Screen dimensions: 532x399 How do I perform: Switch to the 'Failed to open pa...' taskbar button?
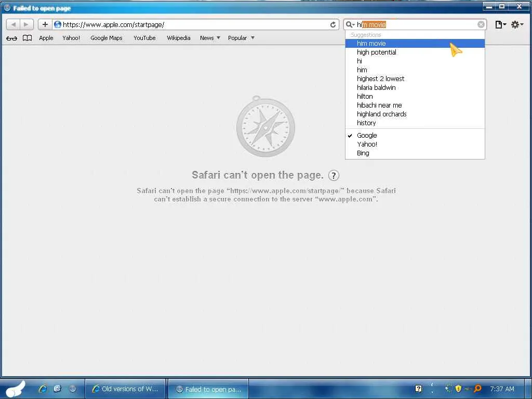209,389
